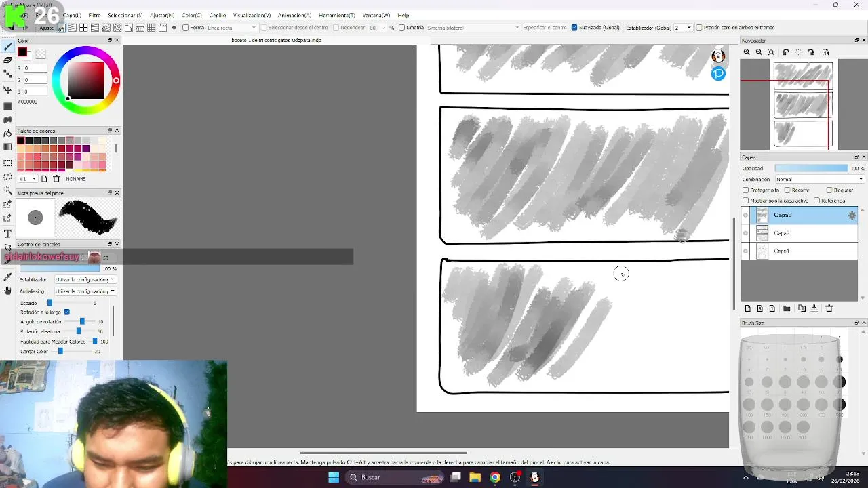Zoom in using Navigator magnifier plus
Image resolution: width=868 pixels, height=488 pixels.
coord(747,52)
